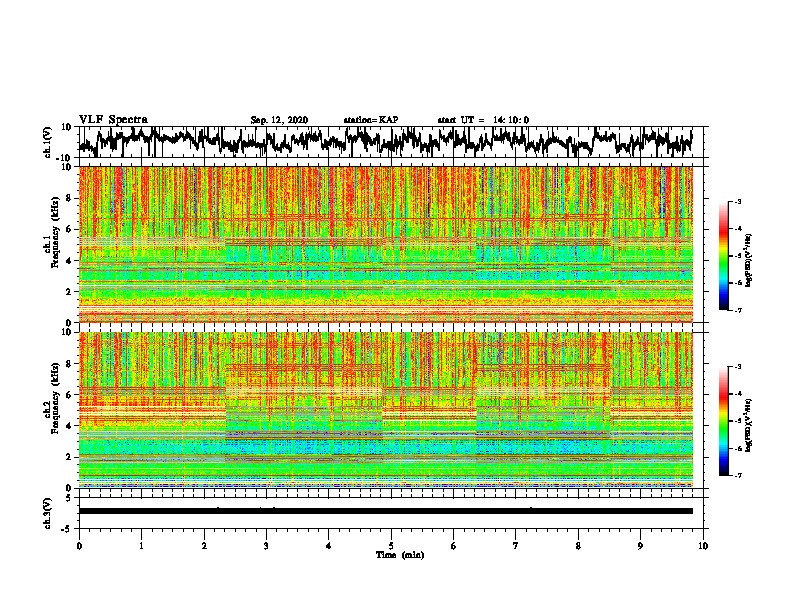Click the ch.2 spectrogram color scale bar

pyautogui.click(x=724, y=421)
